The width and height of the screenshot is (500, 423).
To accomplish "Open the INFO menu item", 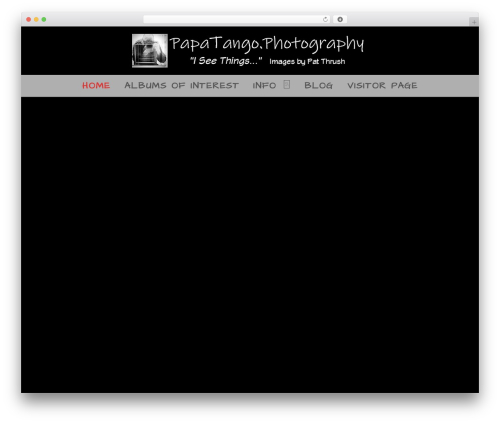I will pyautogui.click(x=264, y=86).
